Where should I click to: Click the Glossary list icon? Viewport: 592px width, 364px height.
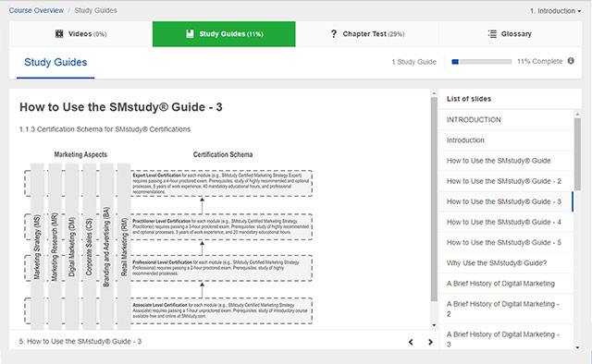click(x=492, y=34)
